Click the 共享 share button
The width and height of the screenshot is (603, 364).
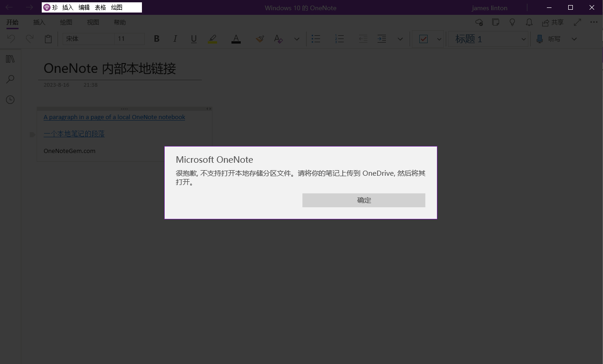553,22
